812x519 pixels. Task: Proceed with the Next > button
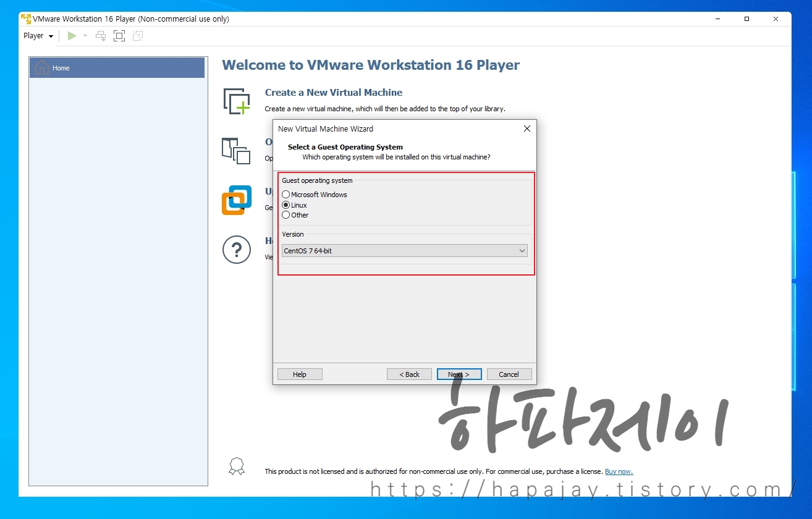(459, 374)
